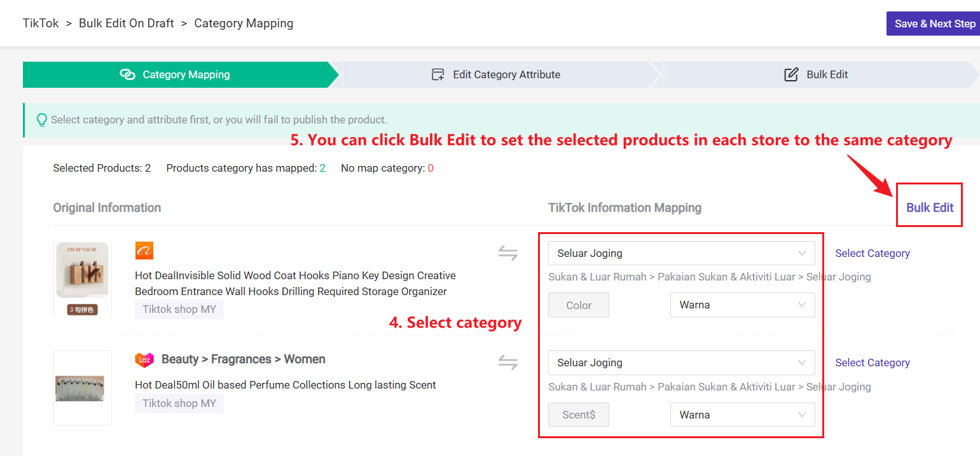Click the Color attribute chip
980x456 pixels.
point(578,305)
